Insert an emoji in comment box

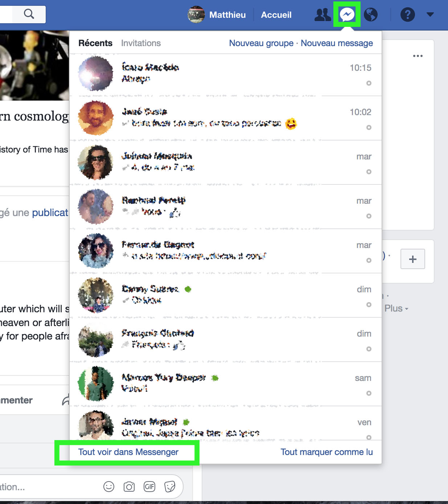109,487
